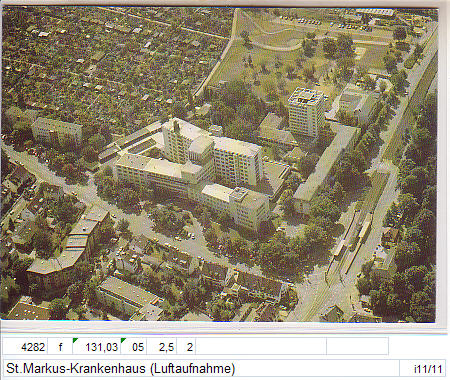The width and height of the screenshot is (450, 380).
Task: Select the wide empty cell right of value 2
Action: (x=261, y=347)
